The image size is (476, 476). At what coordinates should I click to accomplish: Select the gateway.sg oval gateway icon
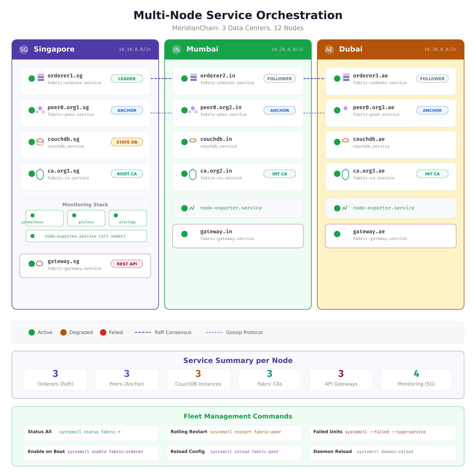coord(39,264)
